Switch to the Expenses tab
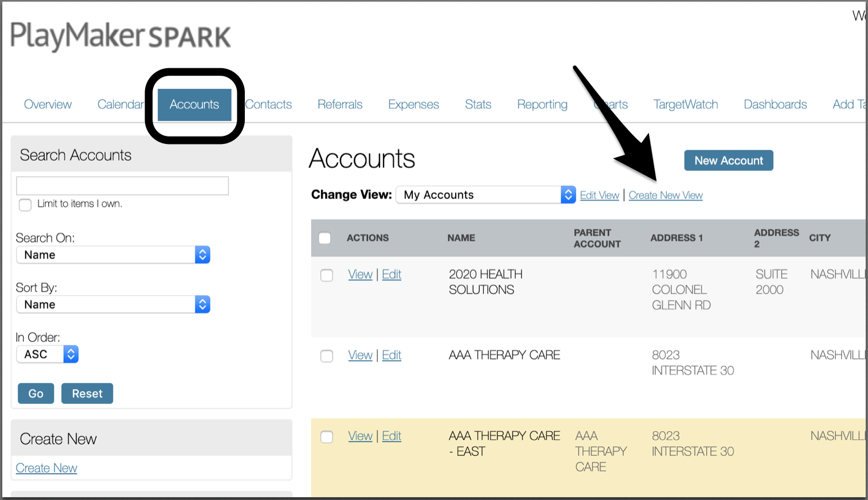 (413, 104)
